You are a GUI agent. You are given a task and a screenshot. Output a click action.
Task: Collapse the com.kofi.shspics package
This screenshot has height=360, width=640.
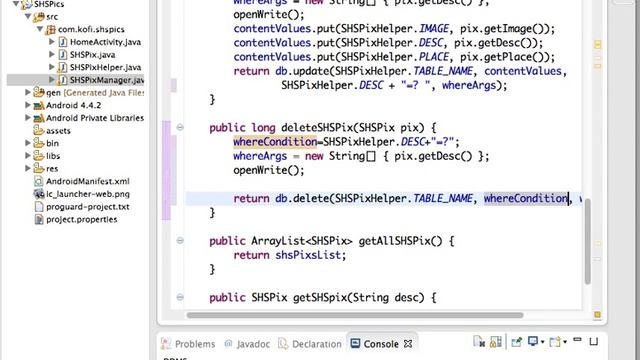(x=40, y=29)
